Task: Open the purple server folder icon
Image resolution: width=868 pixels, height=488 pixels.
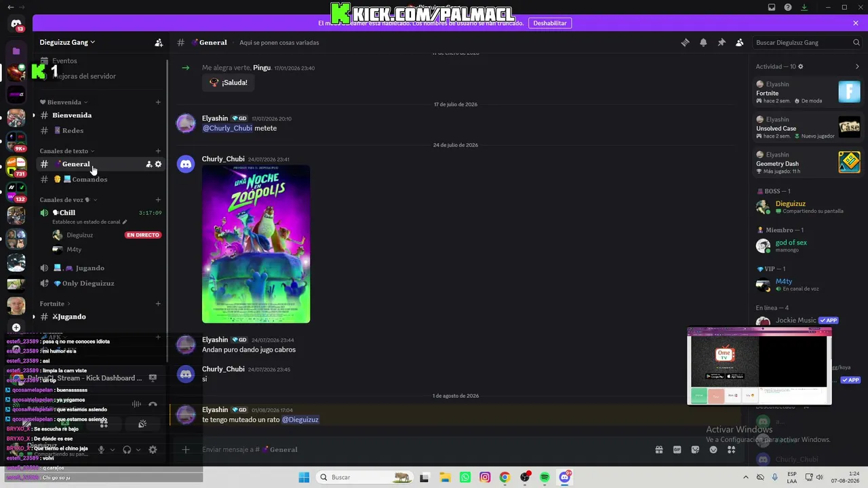Action: [16, 51]
